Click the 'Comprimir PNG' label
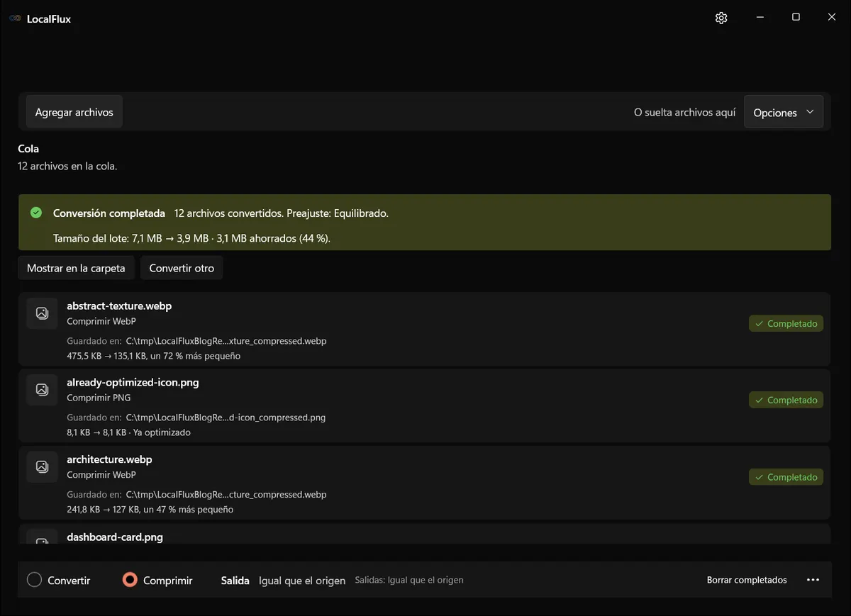Screen dimensions: 851x616 (99, 398)
